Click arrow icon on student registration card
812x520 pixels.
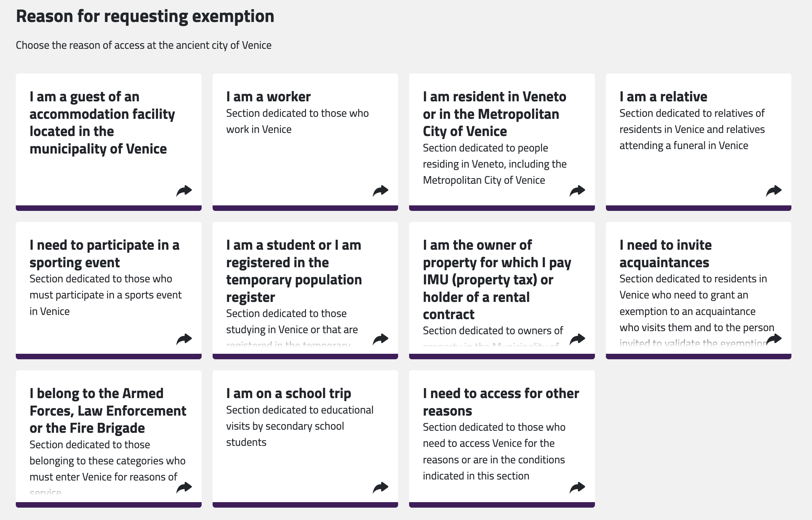coord(381,339)
